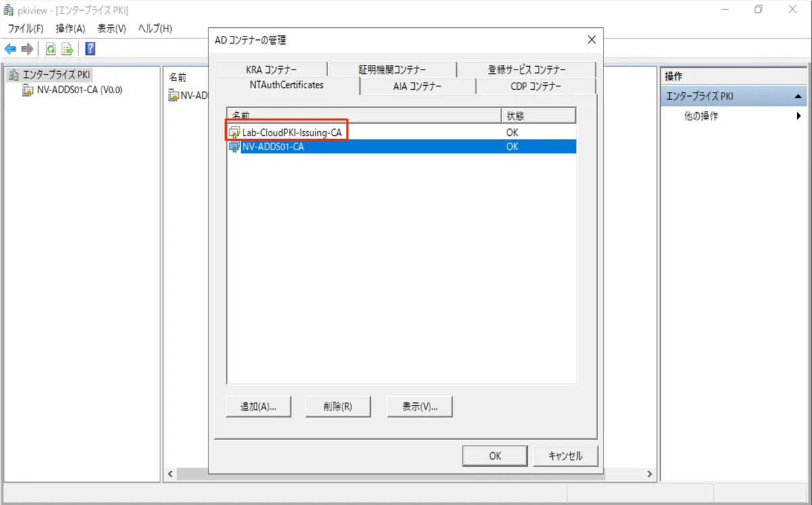Image resolution: width=812 pixels, height=505 pixels.
Task: Click the blue Back arrow toolbar icon
Action: point(10,49)
